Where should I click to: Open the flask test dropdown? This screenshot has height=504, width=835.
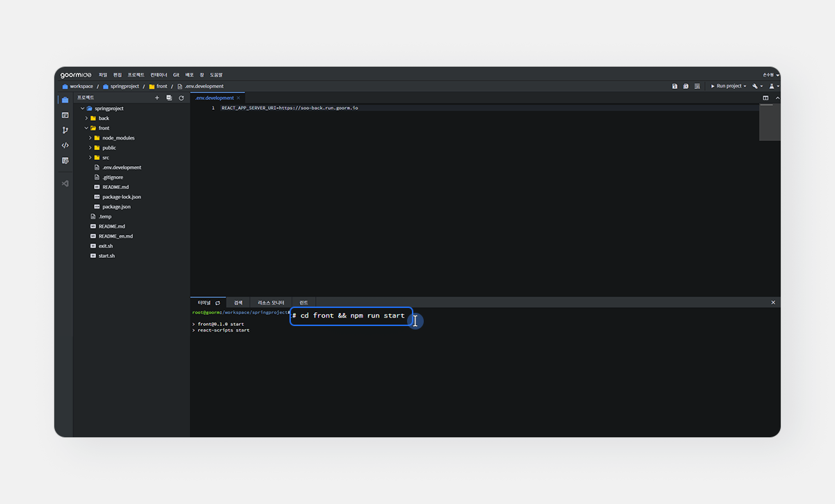pyautogui.click(x=774, y=86)
